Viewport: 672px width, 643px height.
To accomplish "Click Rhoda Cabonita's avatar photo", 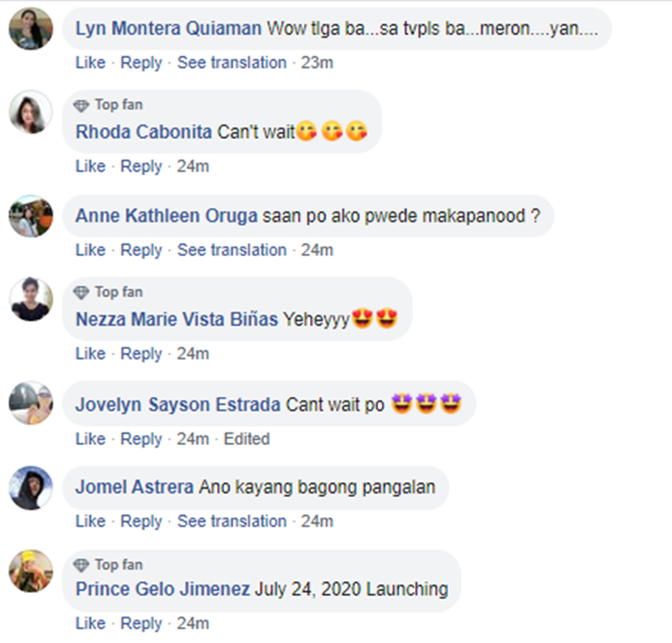I will click(30, 112).
